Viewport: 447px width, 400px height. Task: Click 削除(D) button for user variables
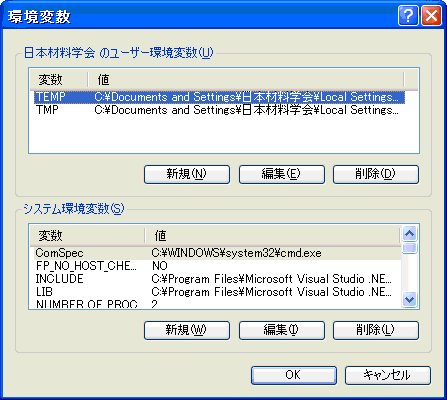[376, 174]
